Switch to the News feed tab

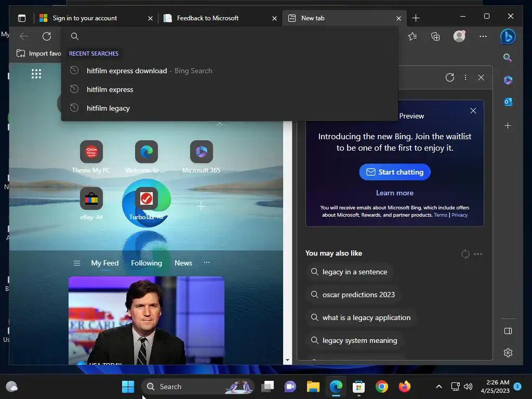183,263
